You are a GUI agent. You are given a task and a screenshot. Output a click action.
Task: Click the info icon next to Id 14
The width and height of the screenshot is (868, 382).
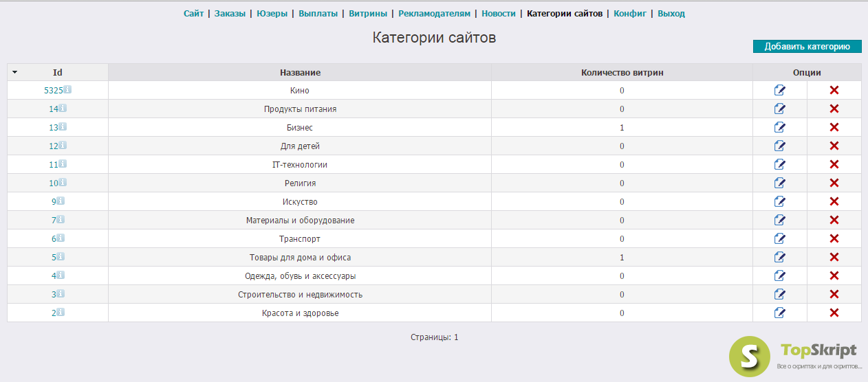click(x=63, y=108)
